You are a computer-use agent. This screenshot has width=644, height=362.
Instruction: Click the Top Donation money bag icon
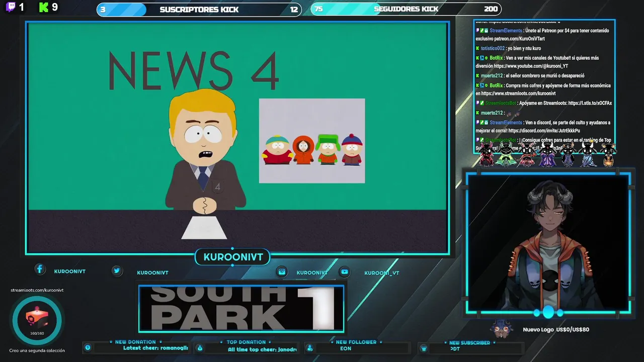tap(199, 348)
